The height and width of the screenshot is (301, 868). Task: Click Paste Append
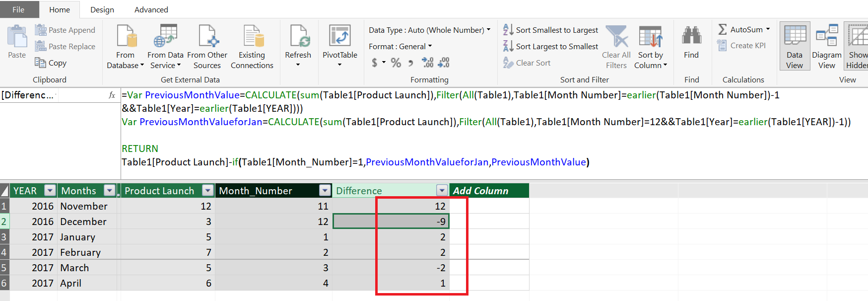coord(65,30)
